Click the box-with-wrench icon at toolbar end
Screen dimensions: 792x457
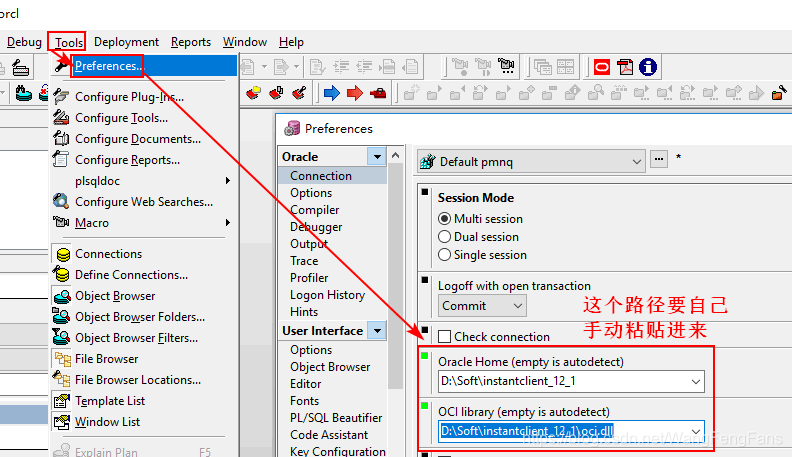(779, 93)
